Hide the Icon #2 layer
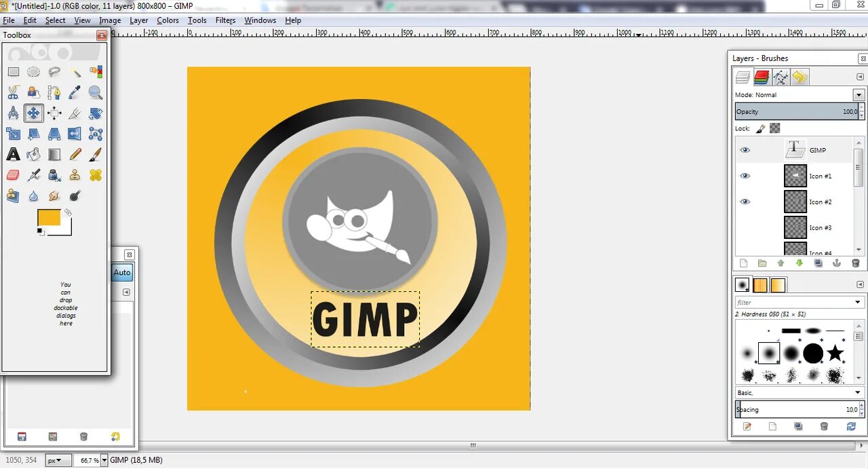 745,202
